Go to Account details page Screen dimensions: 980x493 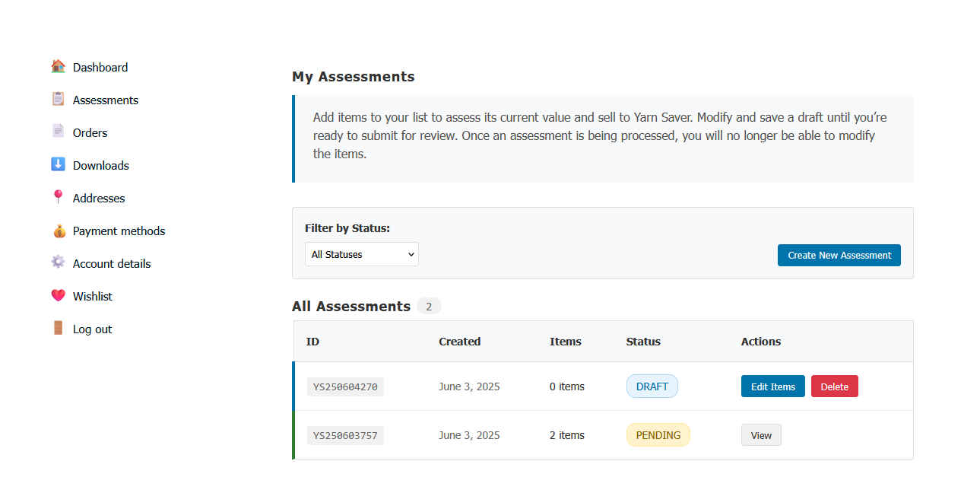point(112,264)
